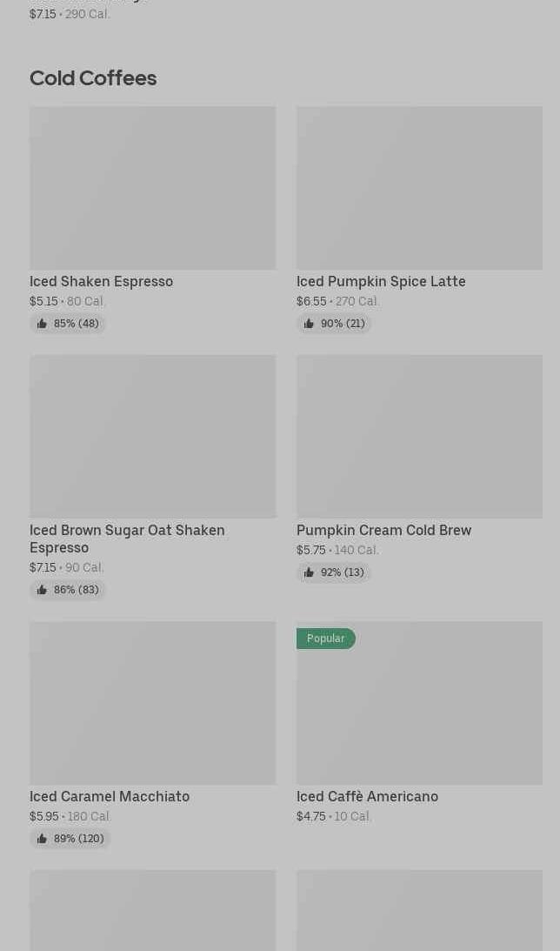Open the Pumpkin Cream Cold Brew image
The width and height of the screenshot is (560, 951).
[419, 436]
